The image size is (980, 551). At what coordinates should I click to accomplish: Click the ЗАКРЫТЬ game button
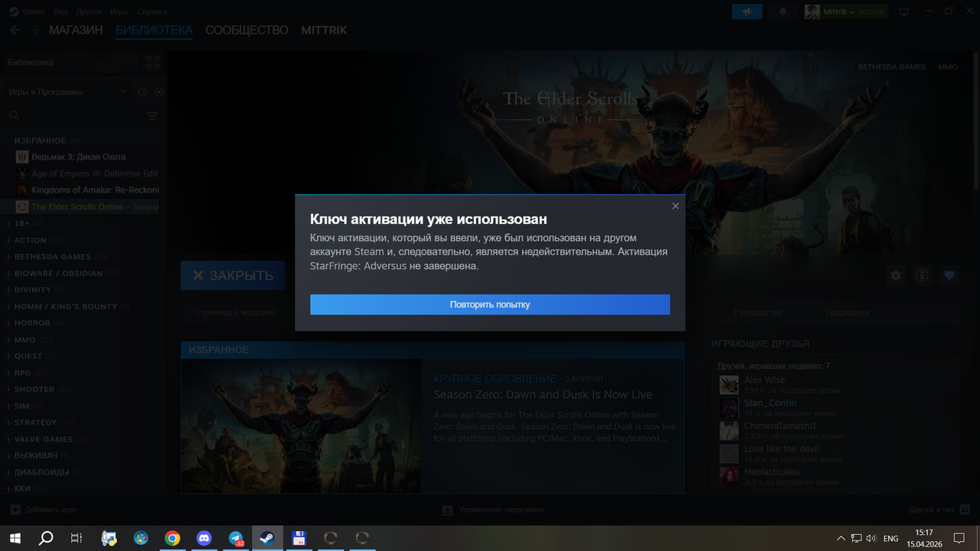(233, 275)
